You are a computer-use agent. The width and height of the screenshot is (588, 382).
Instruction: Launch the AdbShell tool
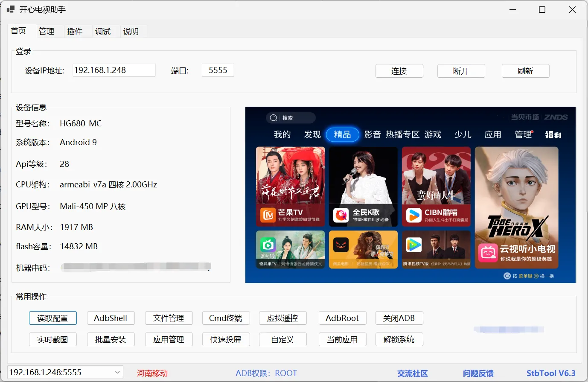(x=111, y=318)
